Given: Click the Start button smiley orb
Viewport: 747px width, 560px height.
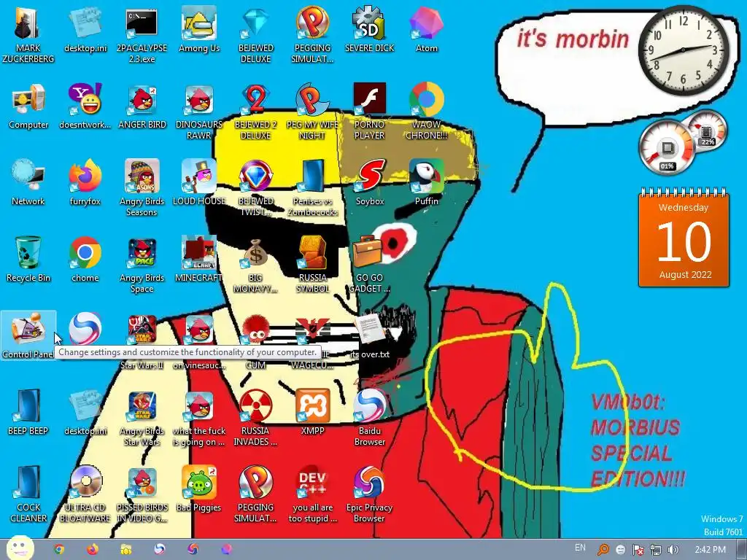Looking at the screenshot, I should point(20,548).
